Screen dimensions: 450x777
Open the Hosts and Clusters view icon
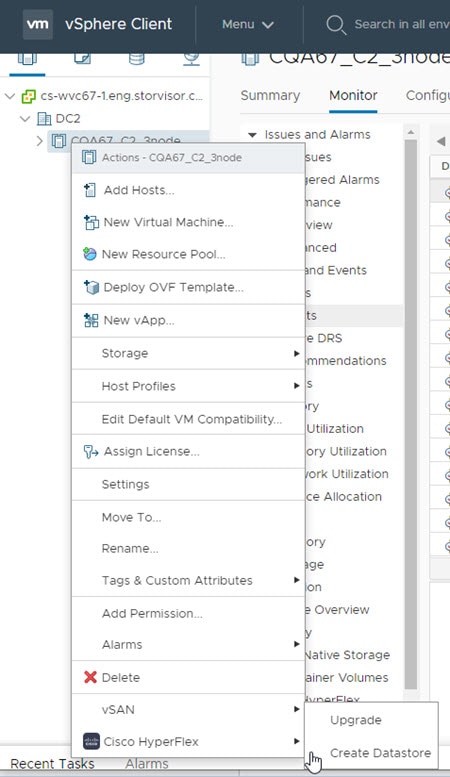[x=27, y=58]
